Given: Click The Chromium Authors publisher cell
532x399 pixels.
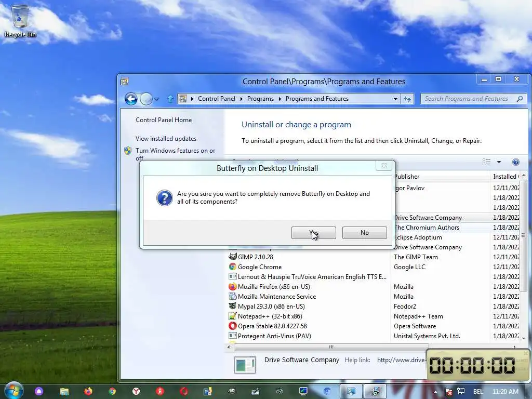Looking at the screenshot, I should click(x=427, y=228).
